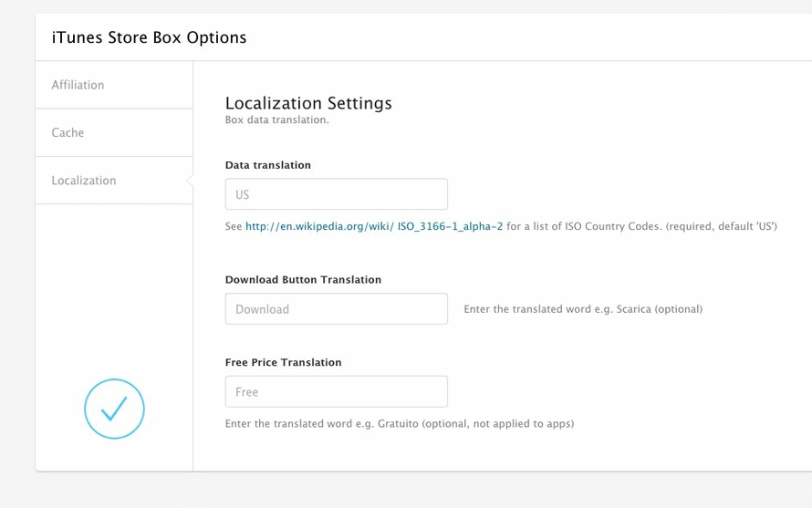Screen dimensions: 812x508
Task: Click the word 'See' before the Wikipedia link
Action: 234,226
